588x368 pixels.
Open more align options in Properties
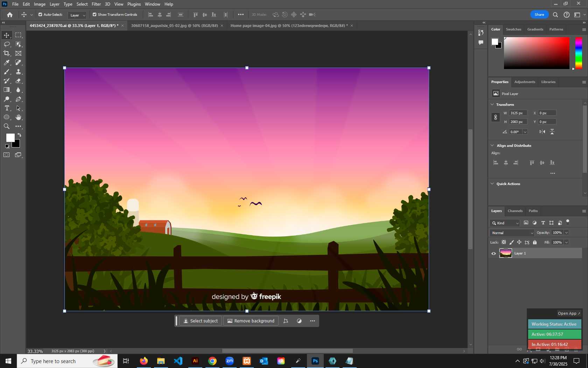[553, 173]
